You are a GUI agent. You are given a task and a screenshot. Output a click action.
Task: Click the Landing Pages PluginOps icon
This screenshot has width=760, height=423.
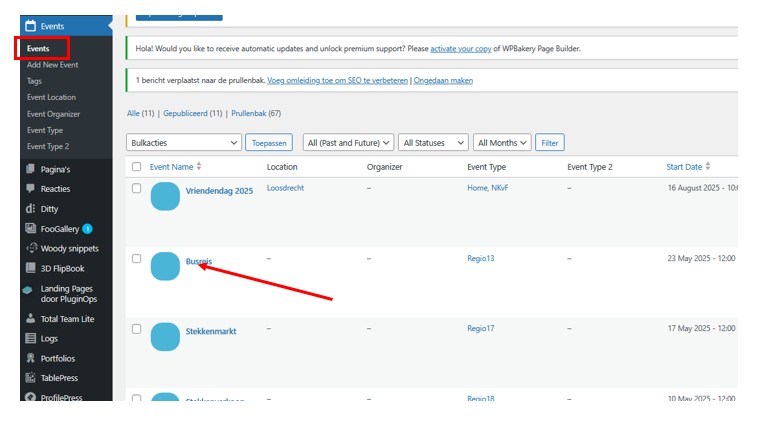[x=28, y=290]
